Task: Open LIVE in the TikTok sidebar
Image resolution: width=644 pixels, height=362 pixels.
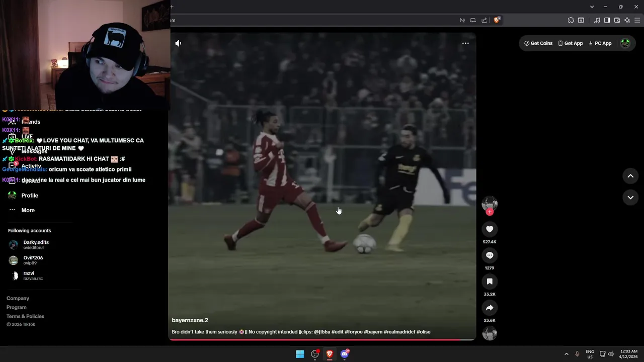Action: coord(21,137)
